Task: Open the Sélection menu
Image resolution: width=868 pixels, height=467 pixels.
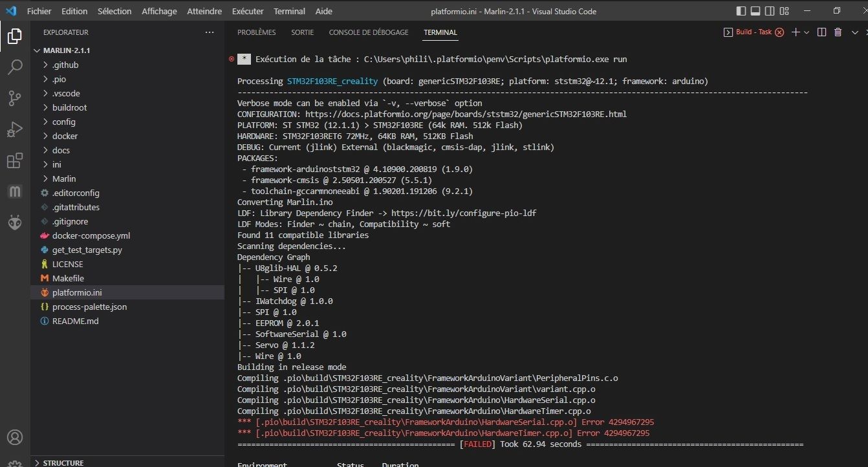Action: (x=114, y=11)
